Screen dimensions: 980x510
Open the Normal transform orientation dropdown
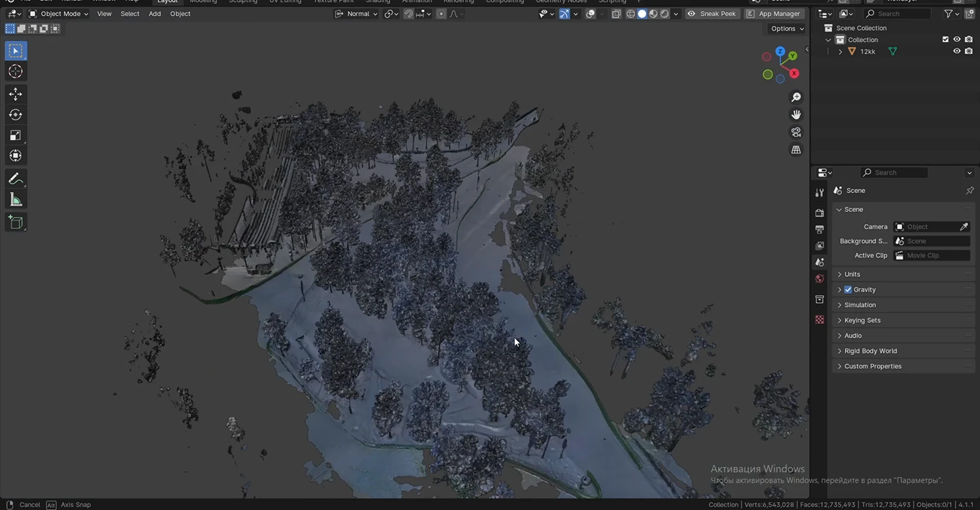tap(357, 14)
